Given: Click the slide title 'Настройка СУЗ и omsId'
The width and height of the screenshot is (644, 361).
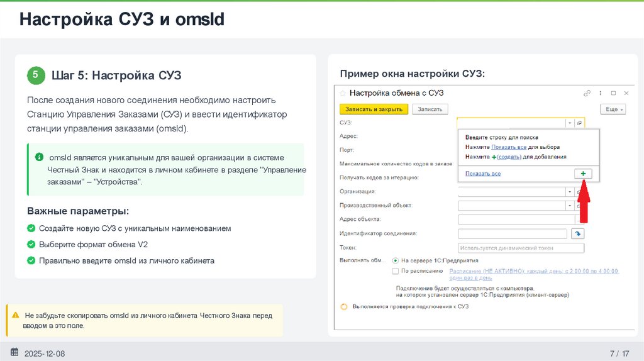Looking at the screenshot, I should coord(122,19).
